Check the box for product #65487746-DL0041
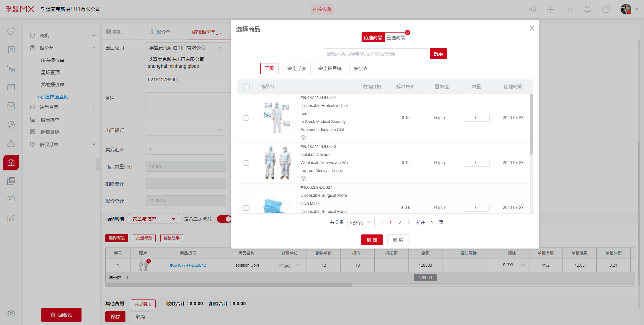The image size is (644, 325). 246,118
